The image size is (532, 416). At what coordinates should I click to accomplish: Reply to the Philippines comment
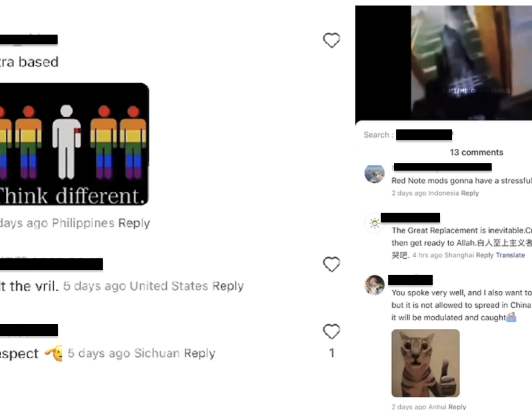click(x=134, y=223)
